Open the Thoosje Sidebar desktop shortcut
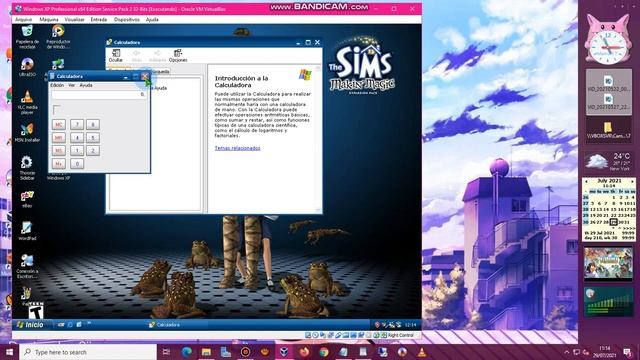This screenshot has height=360, width=640. tap(27, 168)
